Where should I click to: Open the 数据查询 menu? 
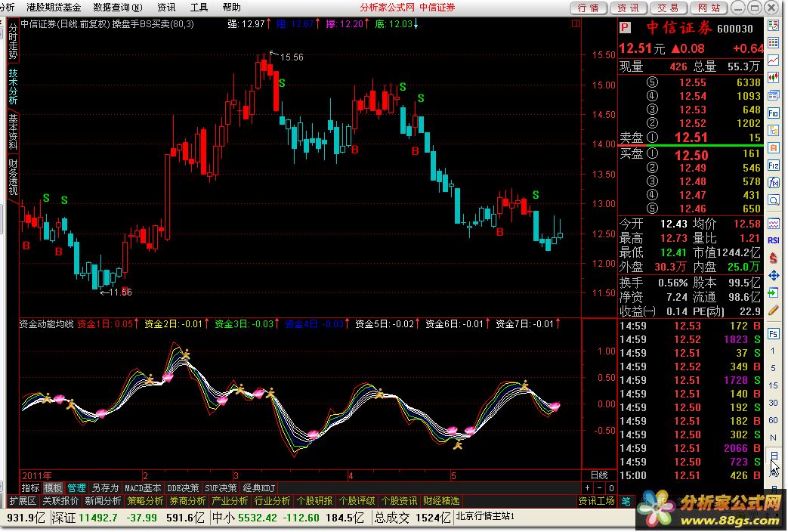tap(118, 8)
